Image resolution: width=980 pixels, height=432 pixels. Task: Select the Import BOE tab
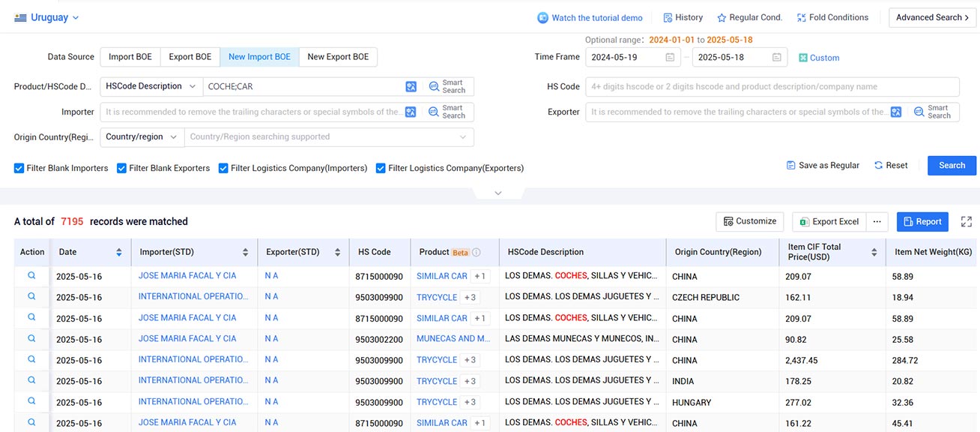(x=130, y=57)
